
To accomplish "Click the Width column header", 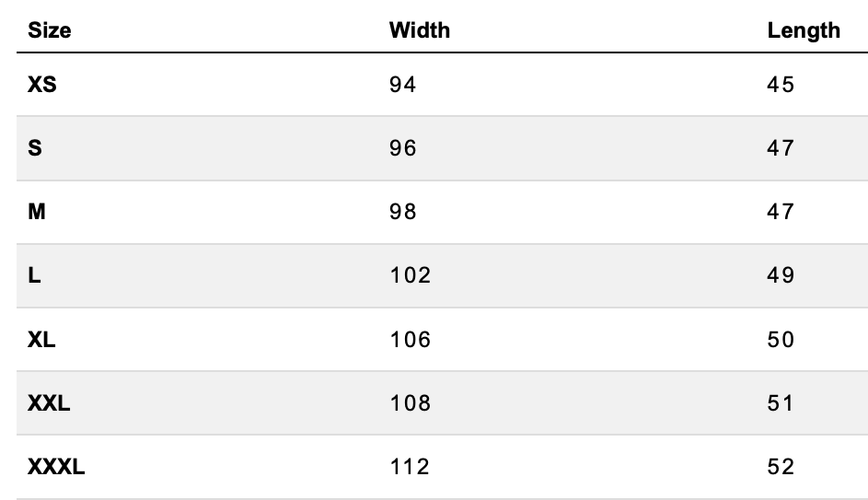I will (x=420, y=30).
